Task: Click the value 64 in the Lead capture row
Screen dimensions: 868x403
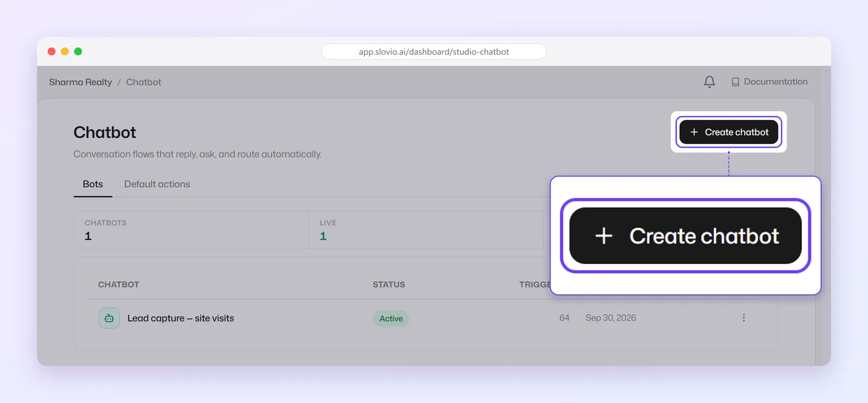Action: point(564,318)
